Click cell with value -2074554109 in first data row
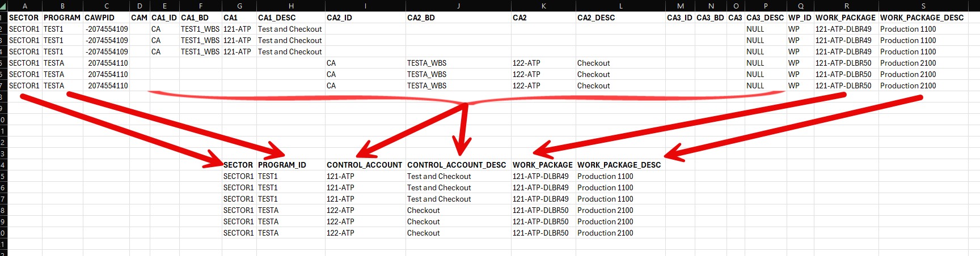This screenshot has width=980, height=256. click(106, 29)
